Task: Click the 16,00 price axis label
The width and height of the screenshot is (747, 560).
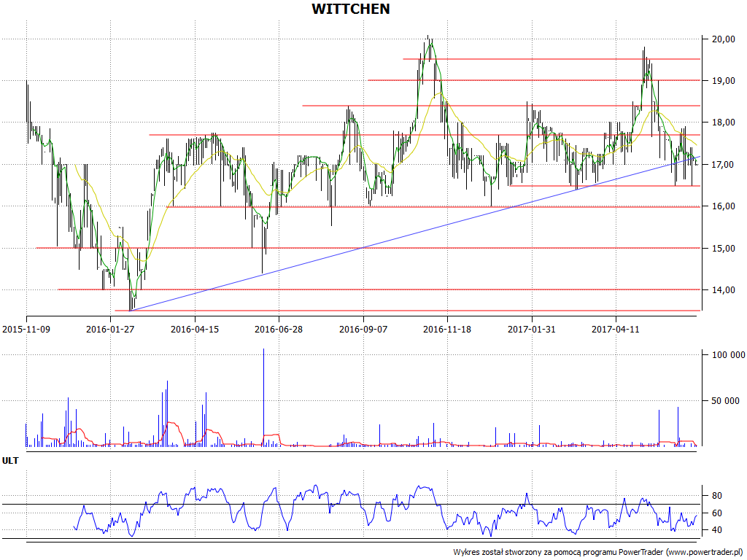Action: click(723, 206)
